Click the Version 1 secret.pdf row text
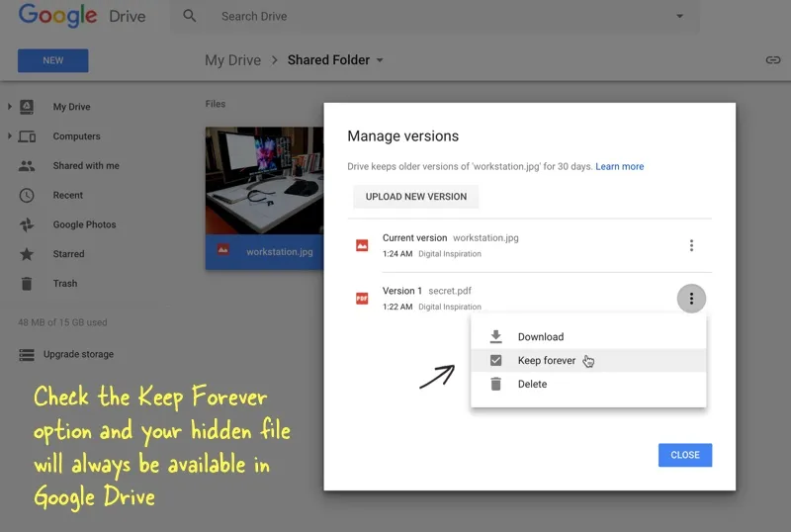Viewport: 791px width, 532px height. [x=427, y=291]
